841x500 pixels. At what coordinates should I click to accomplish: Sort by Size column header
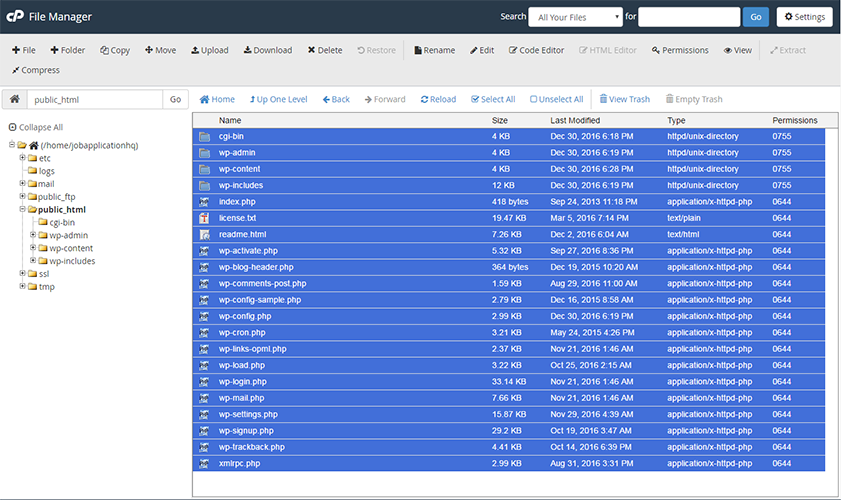click(499, 120)
